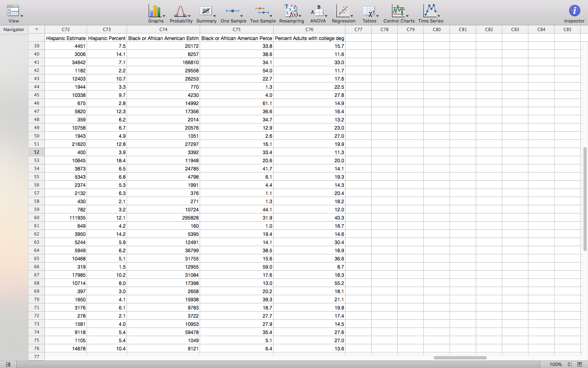588x368 pixels.
Task: Open the Regression scatterplot icon
Action: (343, 11)
